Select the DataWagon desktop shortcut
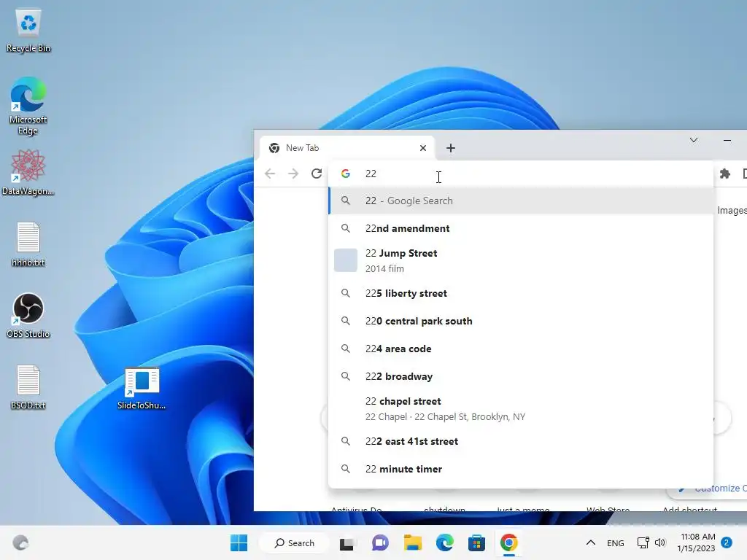The height and width of the screenshot is (560, 747). (28, 172)
